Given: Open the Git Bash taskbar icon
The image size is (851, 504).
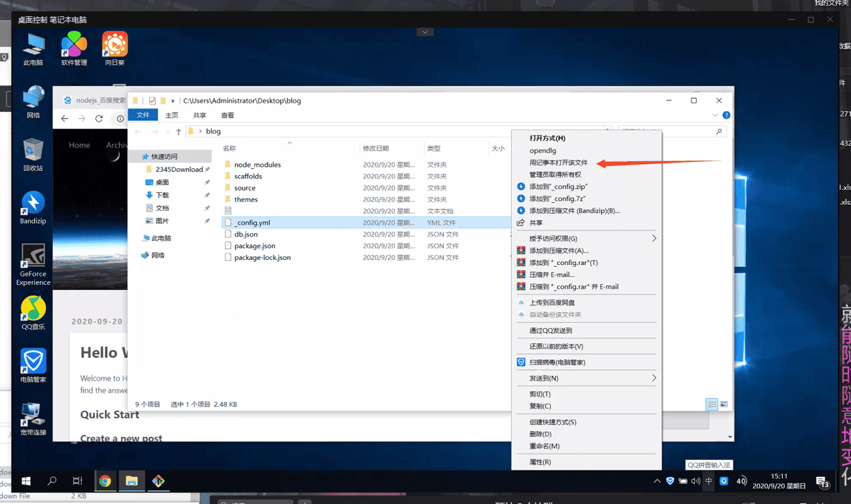Looking at the screenshot, I should (158, 481).
